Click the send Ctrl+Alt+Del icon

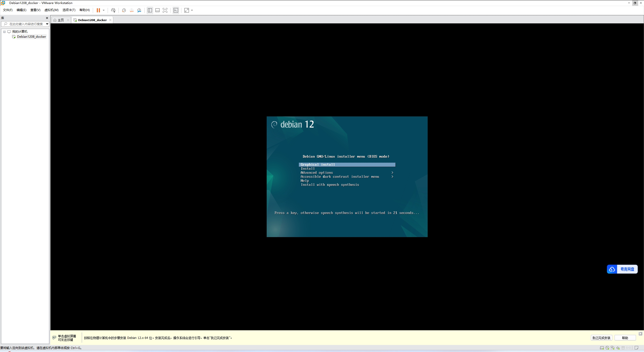[113, 10]
